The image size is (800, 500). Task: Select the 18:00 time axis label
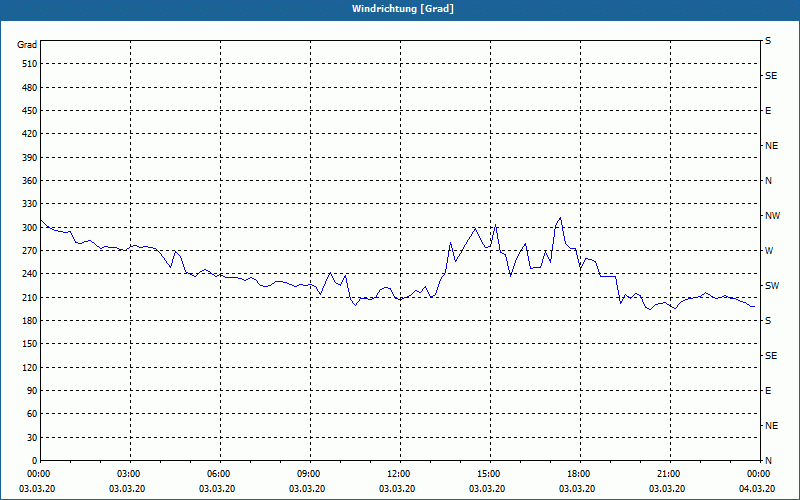580,474
